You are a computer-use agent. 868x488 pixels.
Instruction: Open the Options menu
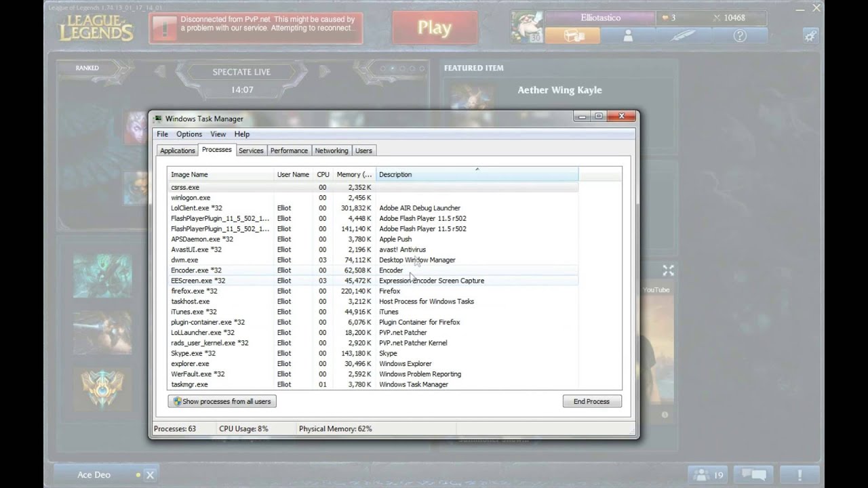point(189,134)
